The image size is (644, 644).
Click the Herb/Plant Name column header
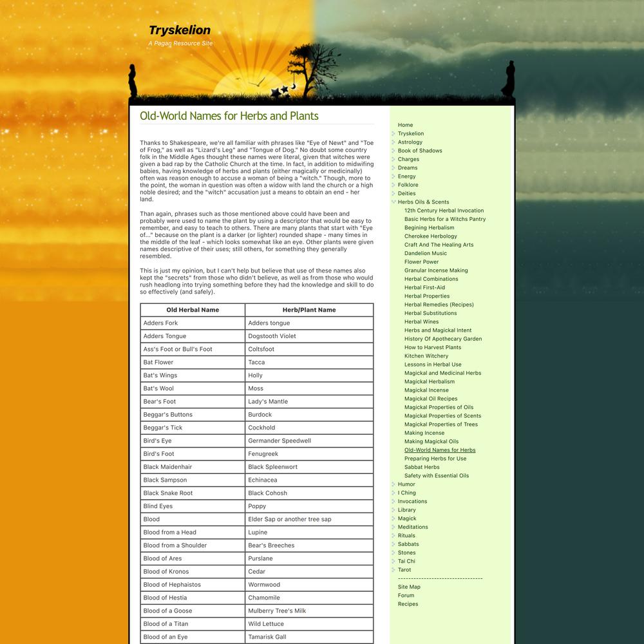point(309,310)
